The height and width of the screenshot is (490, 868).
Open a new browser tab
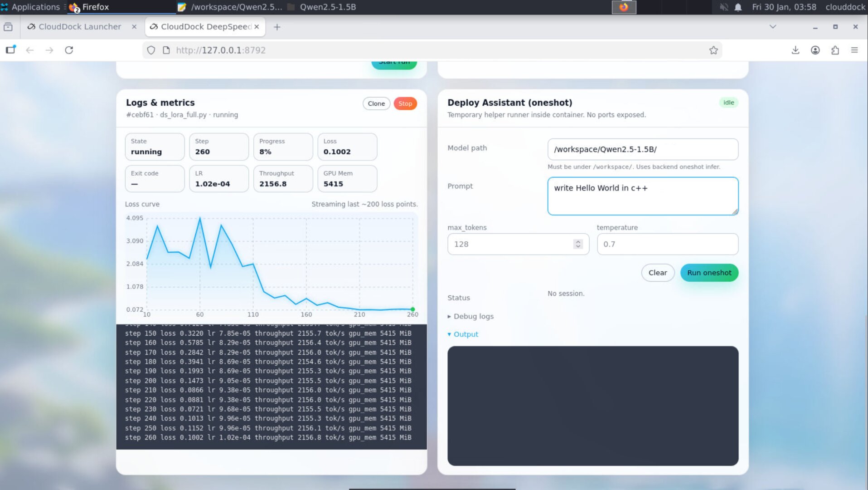pyautogui.click(x=277, y=27)
